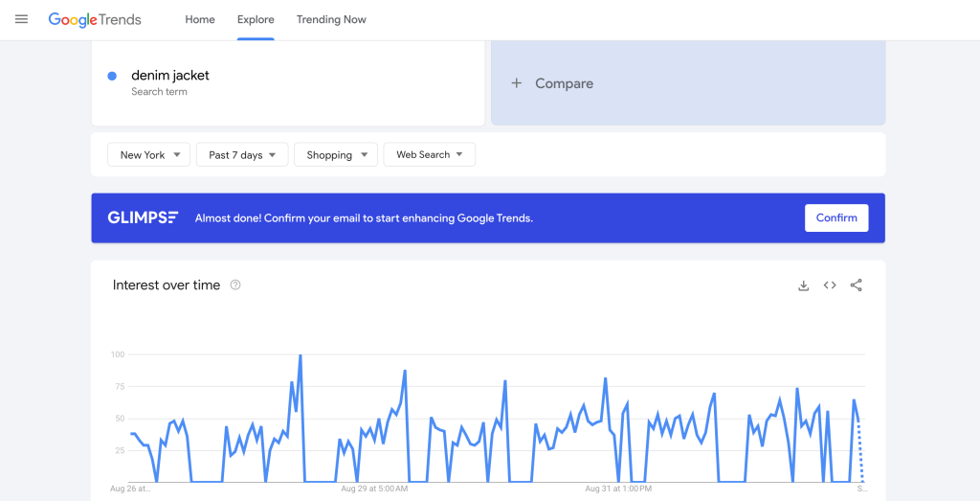The width and height of the screenshot is (980, 501).
Task: Open the Past 7 days time dropdown
Action: [242, 154]
